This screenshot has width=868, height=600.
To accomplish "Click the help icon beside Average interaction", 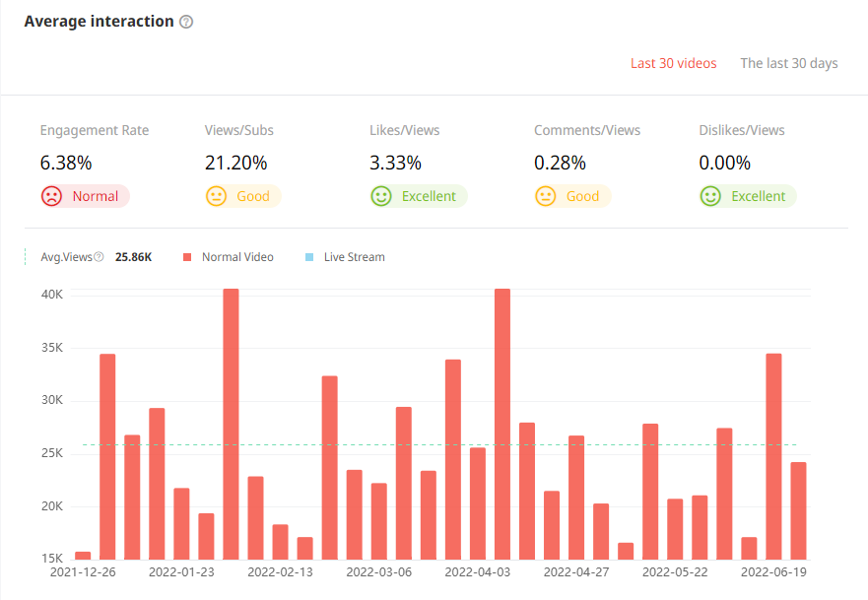I will pyautogui.click(x=186, y=22).
